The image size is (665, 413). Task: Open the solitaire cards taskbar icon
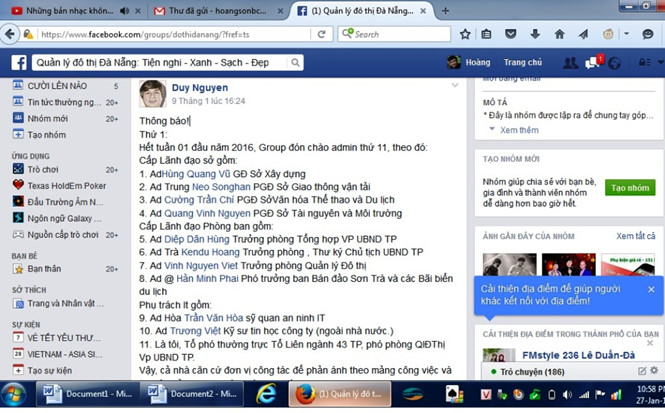point(453,394)
